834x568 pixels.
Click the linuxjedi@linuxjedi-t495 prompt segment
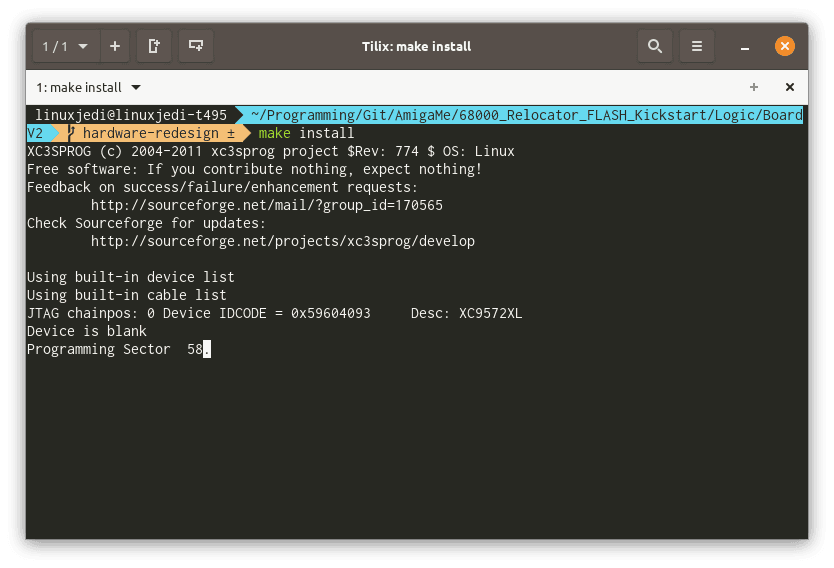pos(131,115)
